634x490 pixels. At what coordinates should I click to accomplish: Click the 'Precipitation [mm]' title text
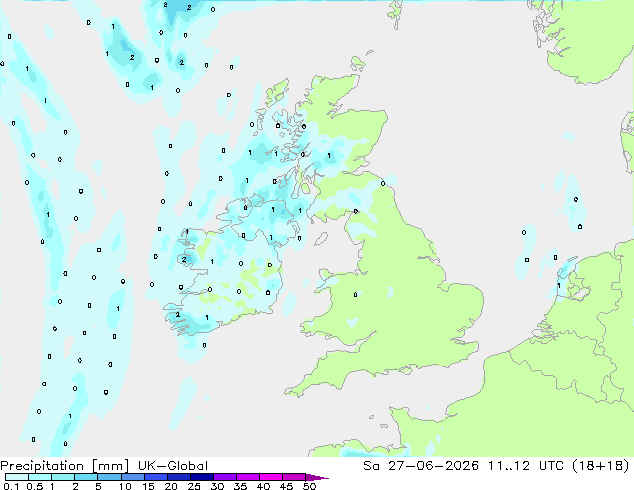coord(65,466)
